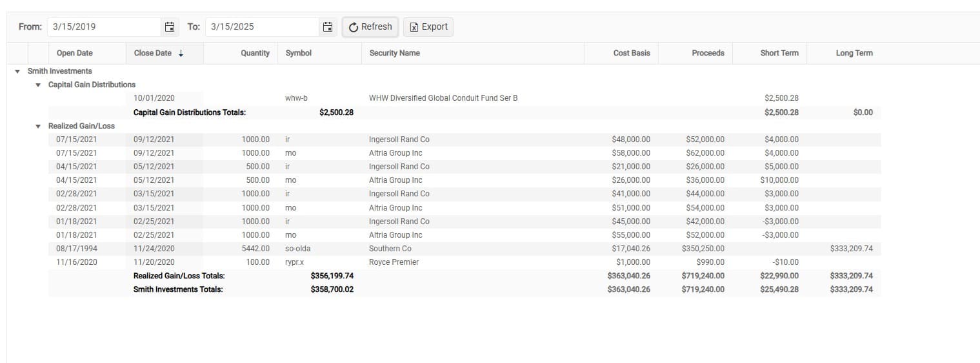Image resolution: width=980 pixels, height=363 pixels.
Task: Select the Southern Co security name
Action: [x=390, y=249]
